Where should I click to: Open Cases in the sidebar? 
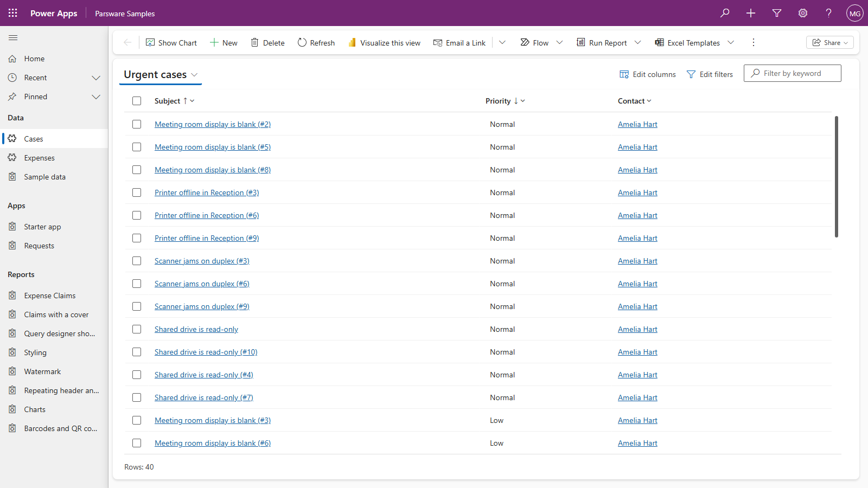(54, 139)
